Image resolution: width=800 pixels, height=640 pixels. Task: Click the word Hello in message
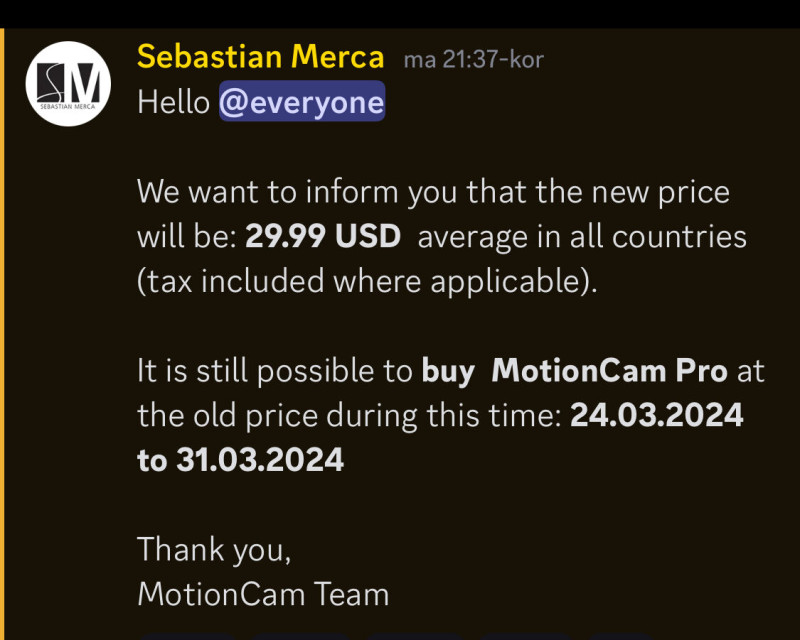point(173,102)
